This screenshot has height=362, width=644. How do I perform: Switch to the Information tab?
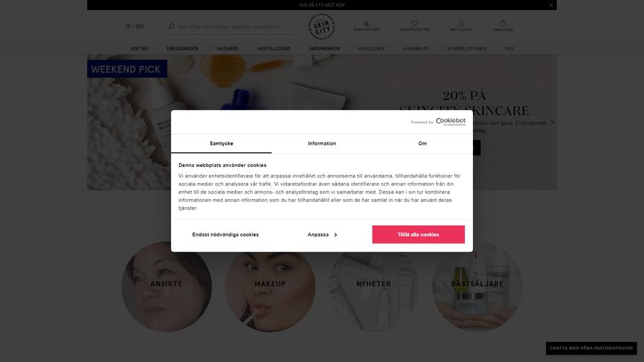322,143
